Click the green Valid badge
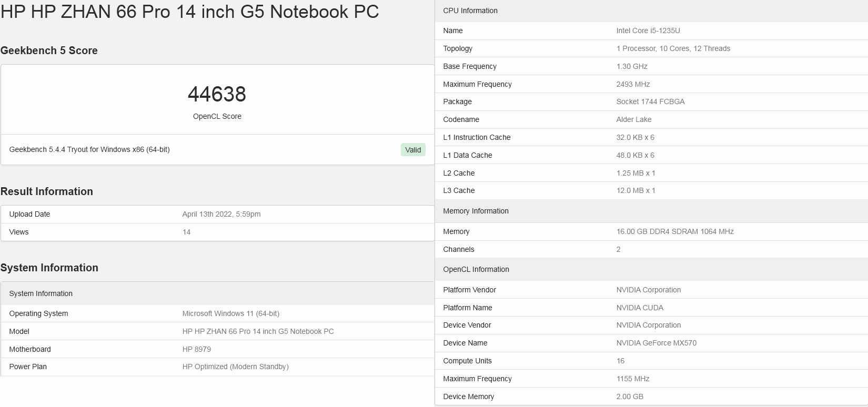Viewport: 868px width, 407px height. coord(413,150)
